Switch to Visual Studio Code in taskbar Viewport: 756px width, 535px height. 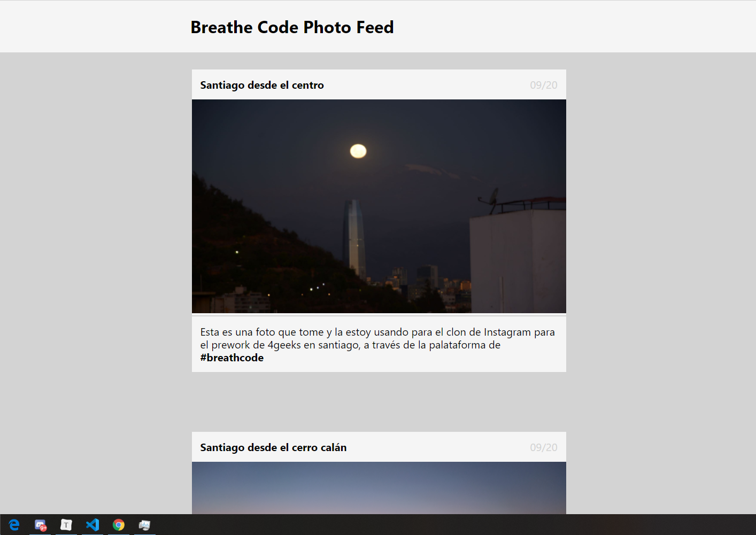(92, 525)
